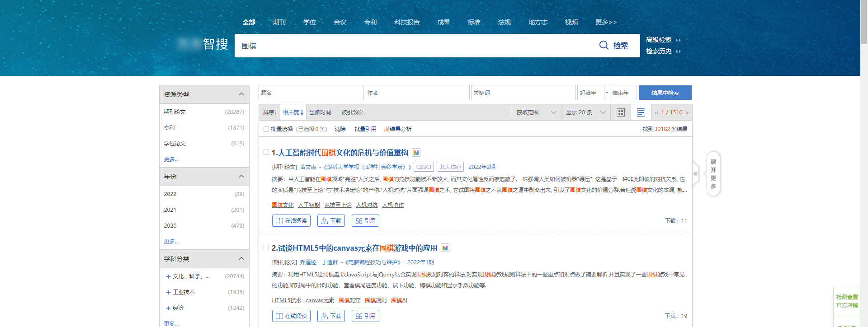Click the 围棋文化 keyword link

pos(283,205)
